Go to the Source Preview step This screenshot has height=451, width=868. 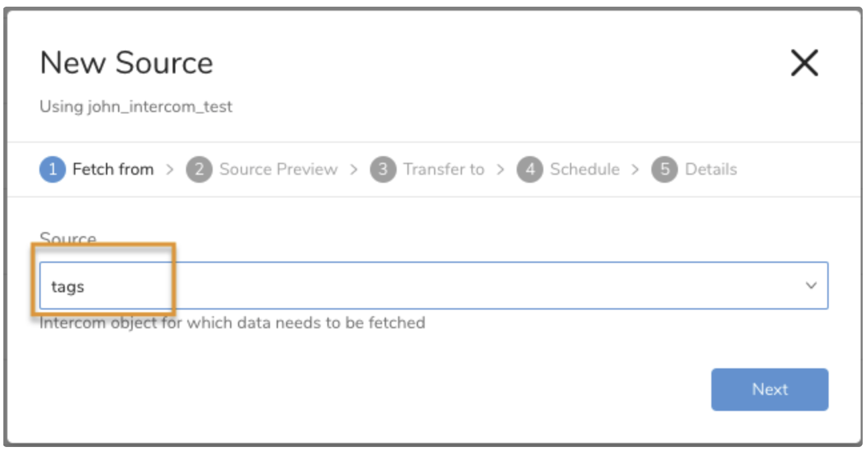click(278, 169)
